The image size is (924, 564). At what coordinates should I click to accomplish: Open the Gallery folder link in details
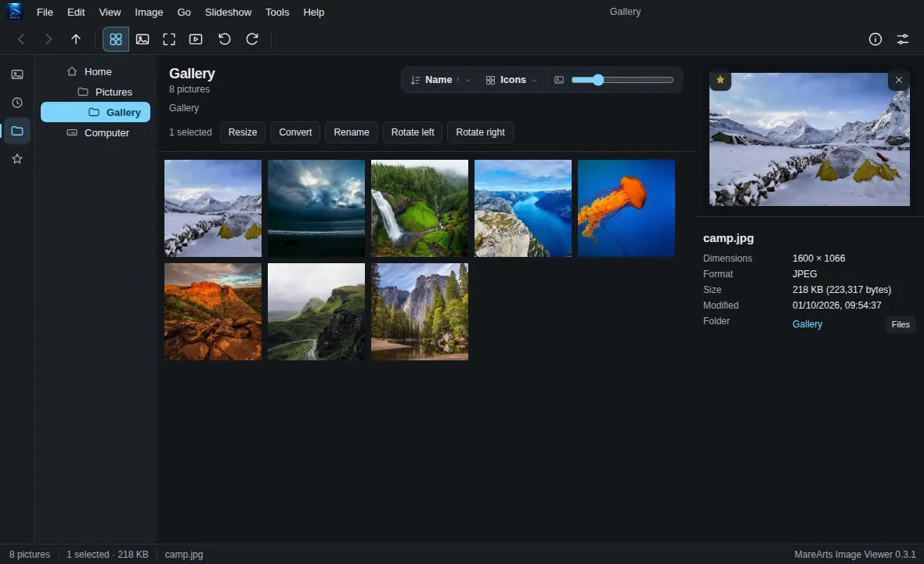(x=807, y=324)
